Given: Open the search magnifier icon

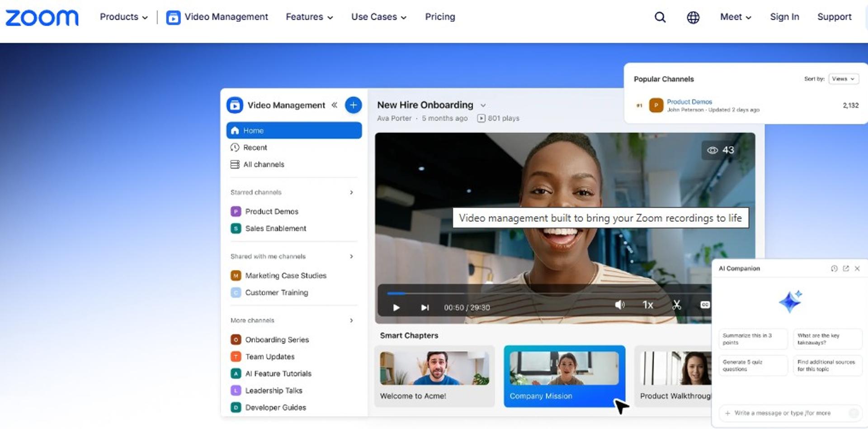Looking at the screenshot, I should [660, 17].
